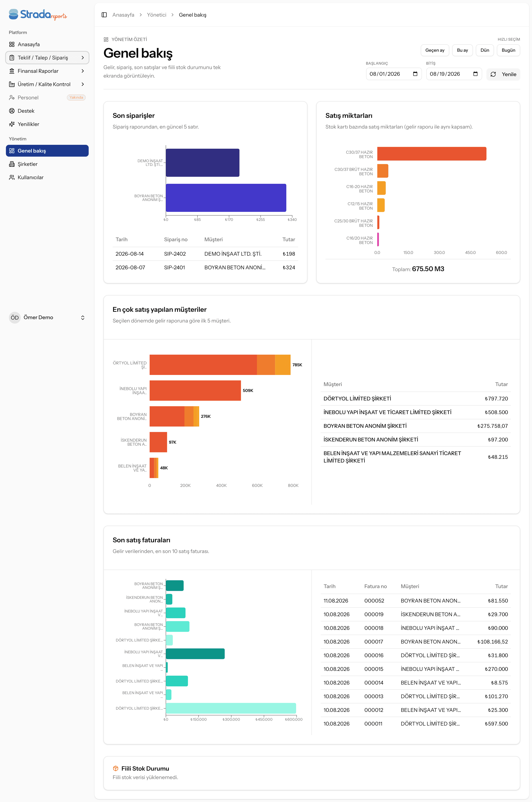The image size is (532, 802).
Task: Click the Bitiş date field
Action: (x=454, y=74)
